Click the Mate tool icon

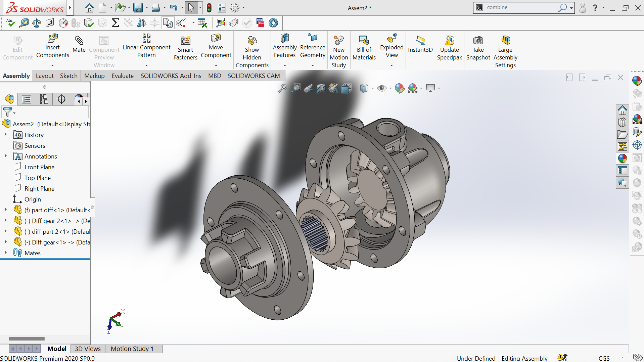pos(79,41)
